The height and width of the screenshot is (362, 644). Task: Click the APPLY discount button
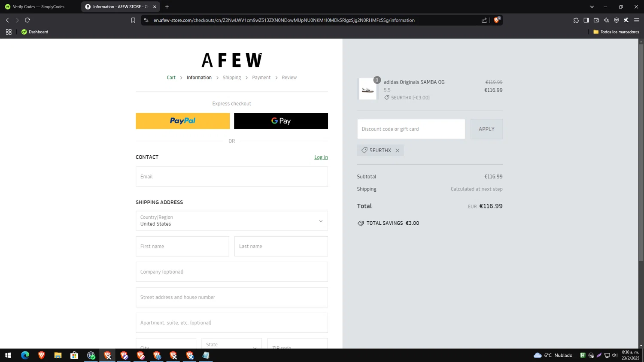click(x=486, y=129)
